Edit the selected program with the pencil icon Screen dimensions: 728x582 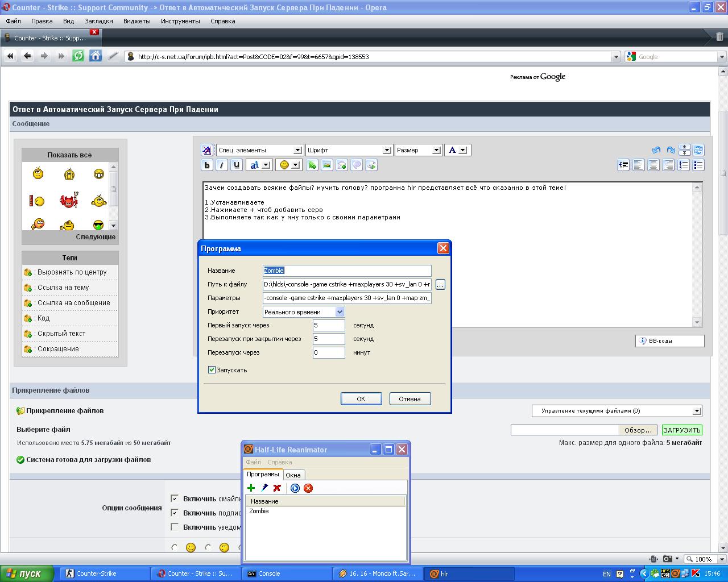click(264, 488)
